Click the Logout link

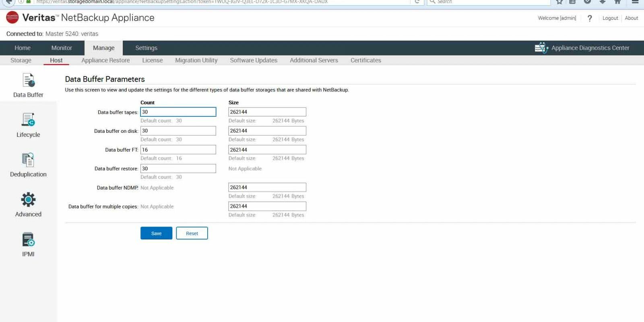(x=610, y=18)
